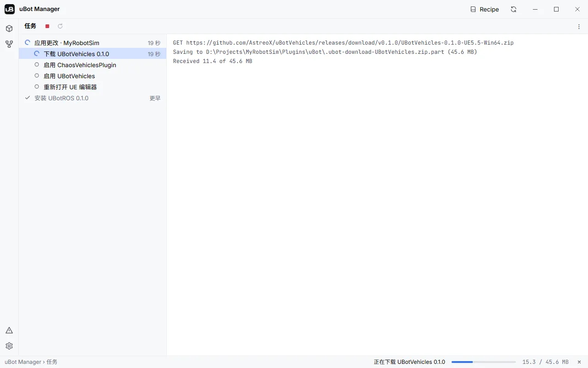Open the packages cube icon in sidebar
The image size is (588, 368).
pos(9,29)
